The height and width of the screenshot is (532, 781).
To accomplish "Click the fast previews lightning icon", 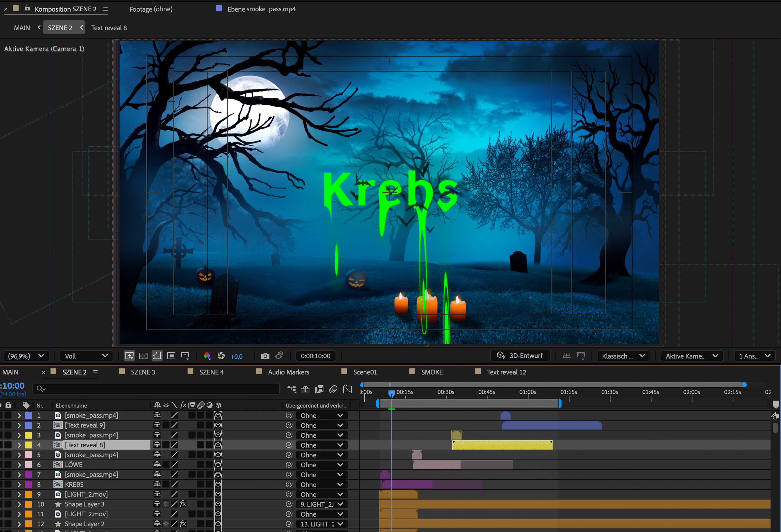I will click(x=129, y=356).
